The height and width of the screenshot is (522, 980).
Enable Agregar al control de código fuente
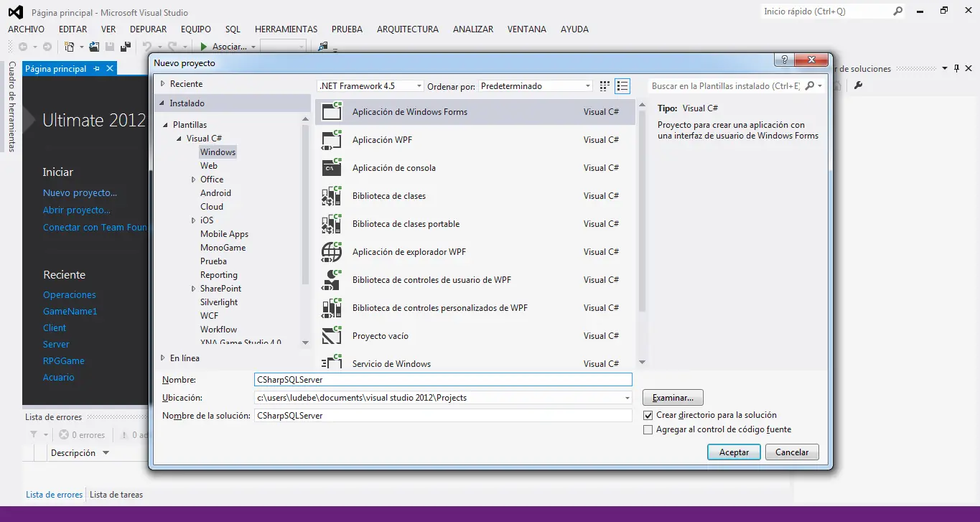click(x=648, y=429)
